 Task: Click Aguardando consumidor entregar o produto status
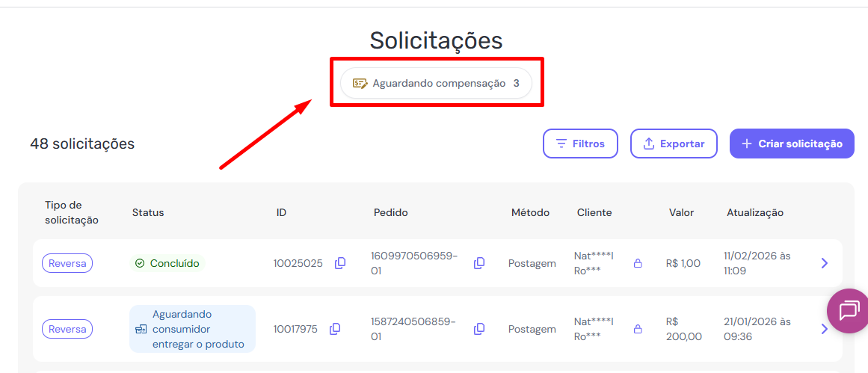click(192, 329)
